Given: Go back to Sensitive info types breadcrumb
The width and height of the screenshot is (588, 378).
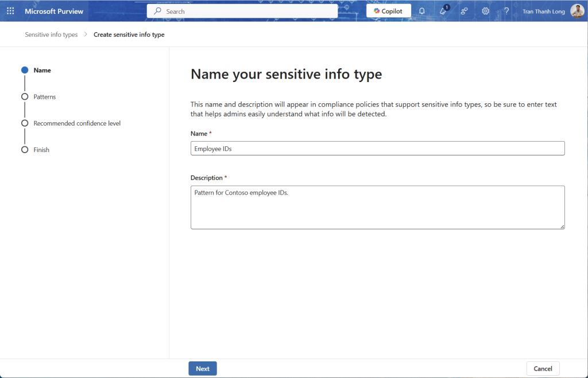Looking at the screenshot, I should click(51, 35).
